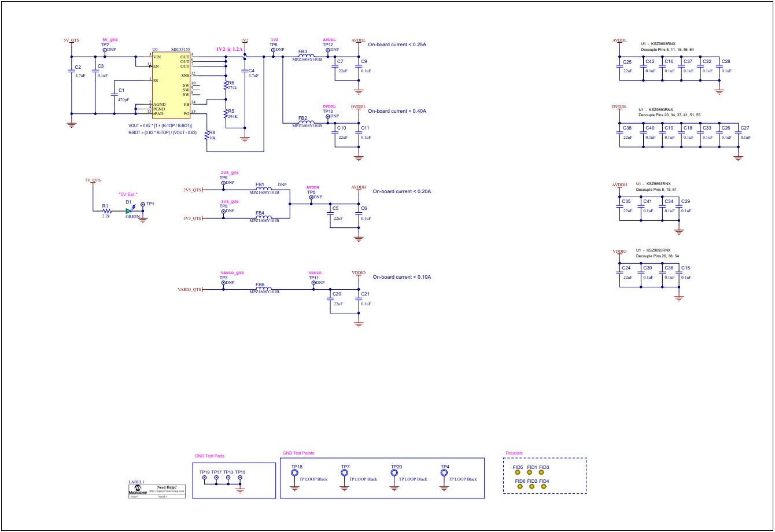Click the Serial # field on LABEL1
Viewport: 775px width, 532px height.
[163, 496]
